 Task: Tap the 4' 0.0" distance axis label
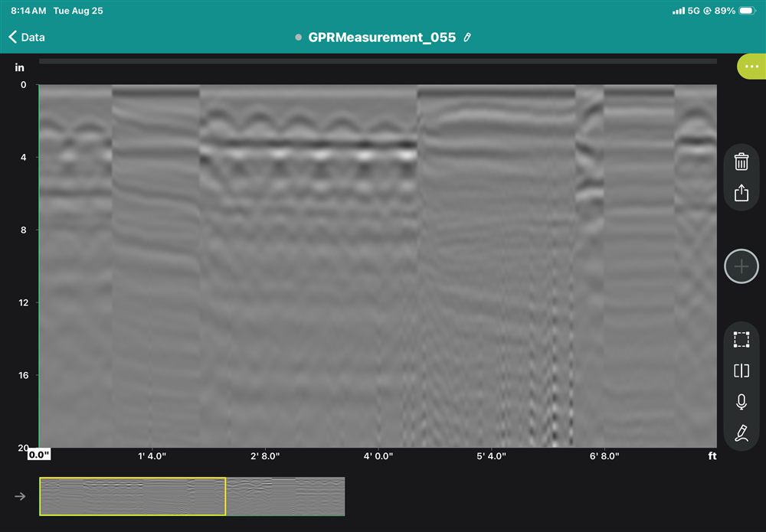[378, 456]
